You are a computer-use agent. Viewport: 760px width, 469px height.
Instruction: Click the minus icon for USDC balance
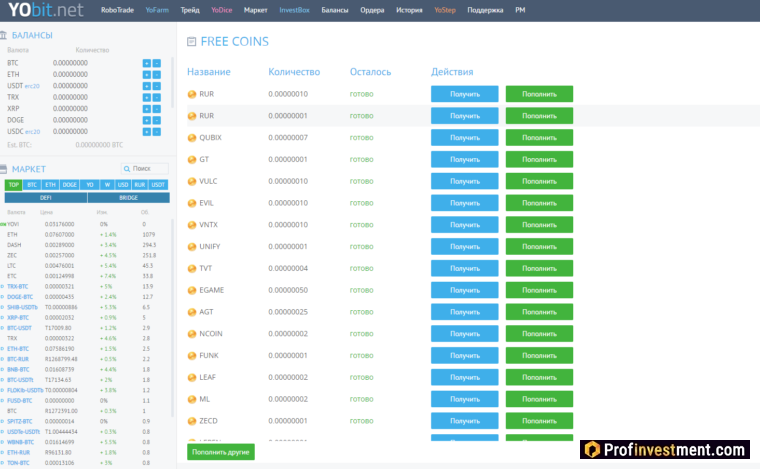pos(156,131)
